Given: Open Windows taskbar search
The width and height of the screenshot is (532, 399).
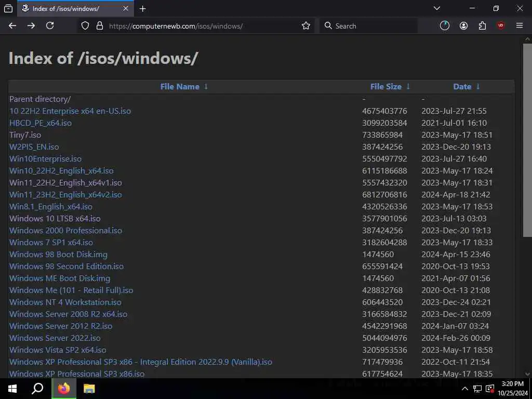Looking at the screenshot, I should tap(37, 389).
